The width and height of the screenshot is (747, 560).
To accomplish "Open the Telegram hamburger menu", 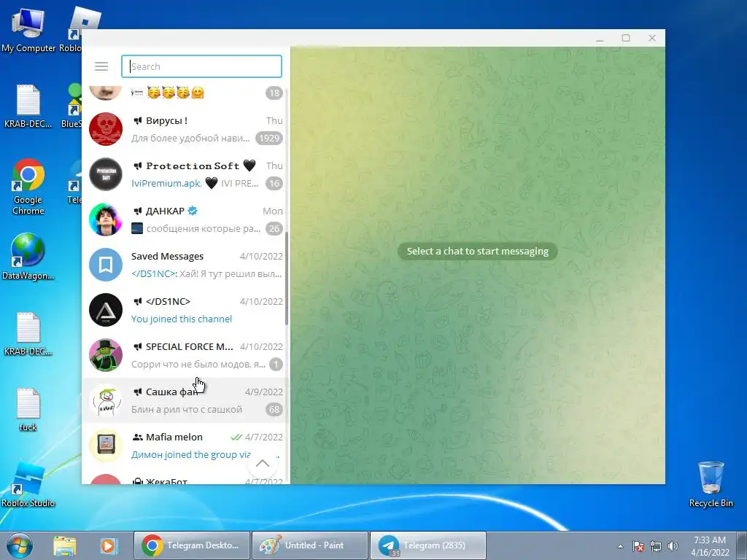I will 101,66.
